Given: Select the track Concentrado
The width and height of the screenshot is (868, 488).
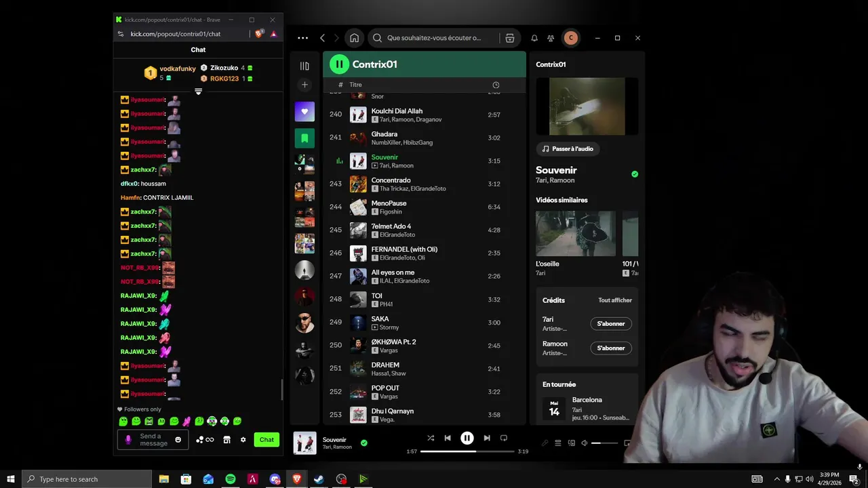Looking at the screenshot, I should click(424, 184).
